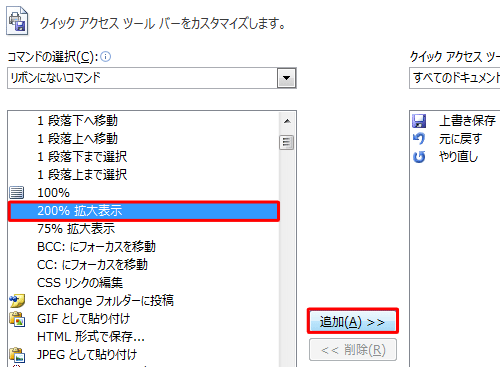Select Exchange フォルダーに投稿 text
The width and height of the screenshot is (500, 367).
pyautogui.click(x=105, y=301)
